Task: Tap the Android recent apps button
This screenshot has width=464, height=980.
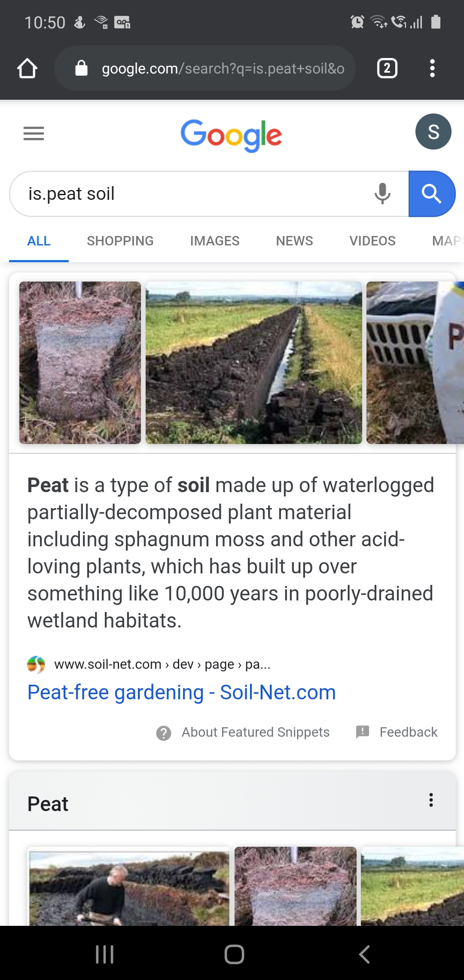Action: point(104,954)
